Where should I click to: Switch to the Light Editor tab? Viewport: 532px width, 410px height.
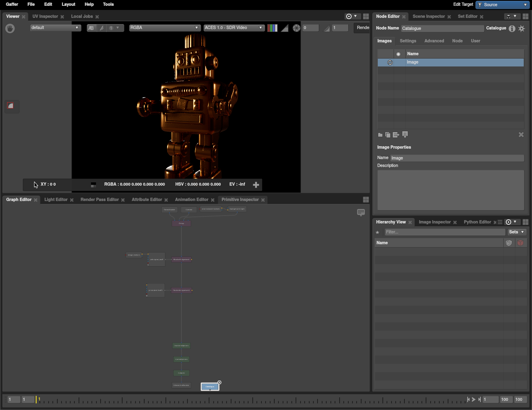coord(56,199)
